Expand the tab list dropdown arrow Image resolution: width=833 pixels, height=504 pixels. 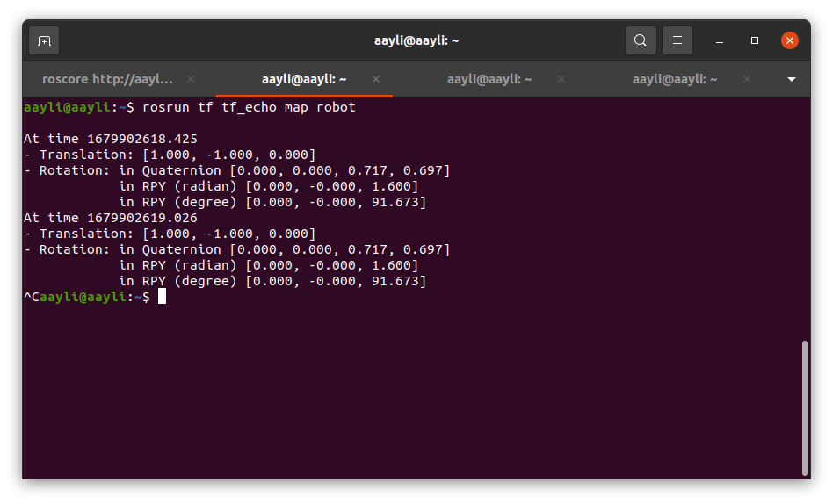792,79
